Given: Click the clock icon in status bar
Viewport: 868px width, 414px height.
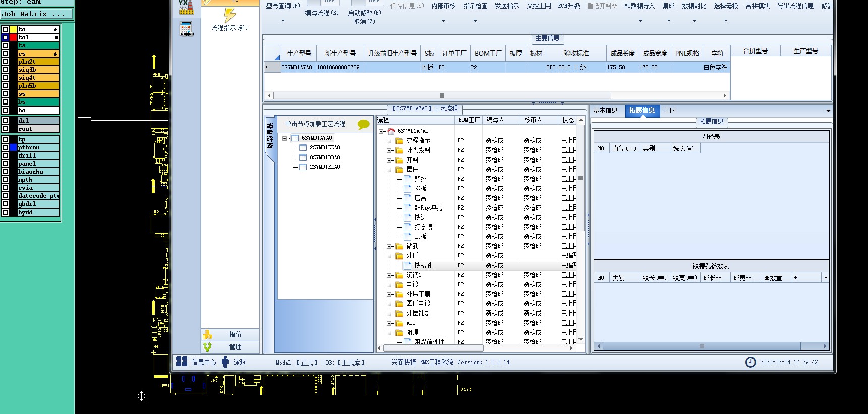Looking at the screenshot, I should (x=750, y=362).
